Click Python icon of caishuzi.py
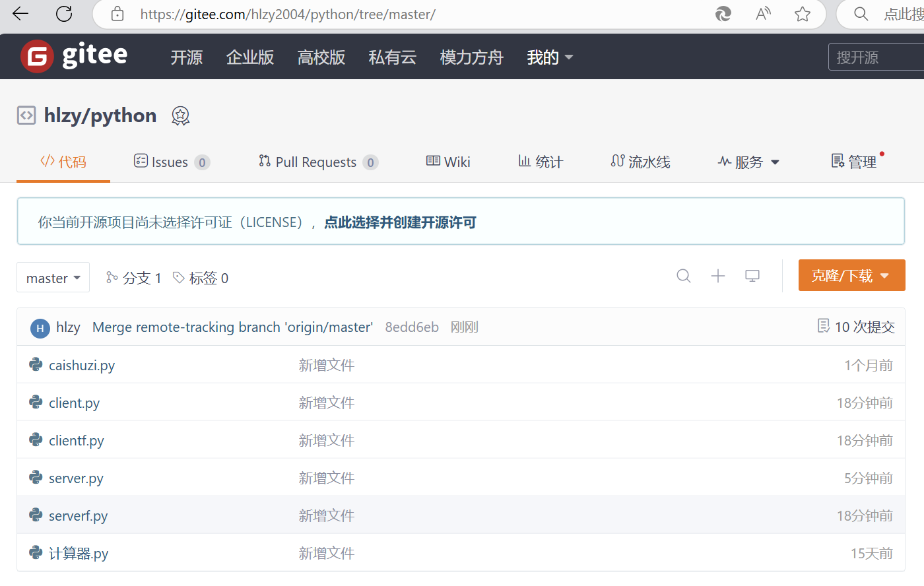 click(x=36, y=364)
